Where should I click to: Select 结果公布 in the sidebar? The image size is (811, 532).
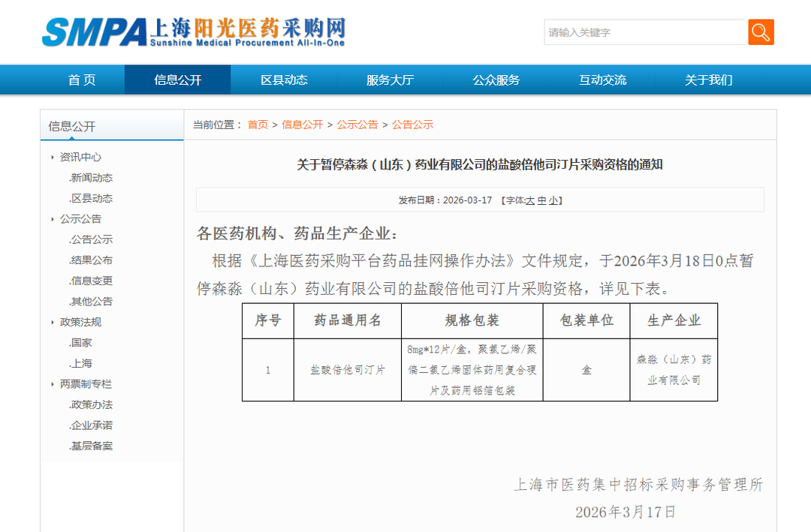(x=92, y=260)
